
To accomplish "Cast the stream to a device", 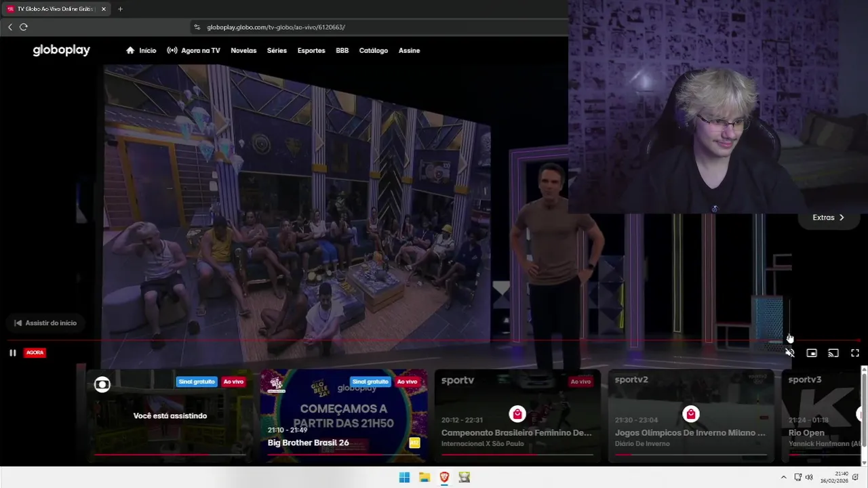I will pyautogui.click(x=833, y=352).
